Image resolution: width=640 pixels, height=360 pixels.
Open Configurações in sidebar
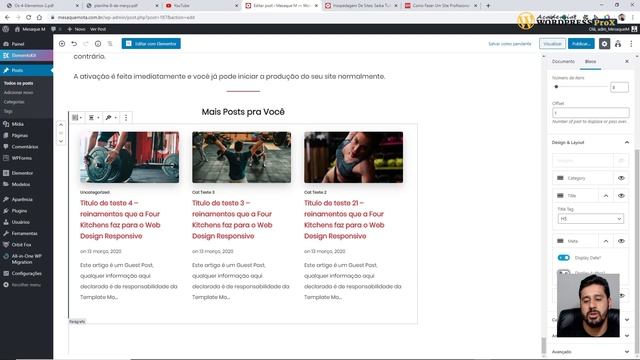click(x=27, y=273)
